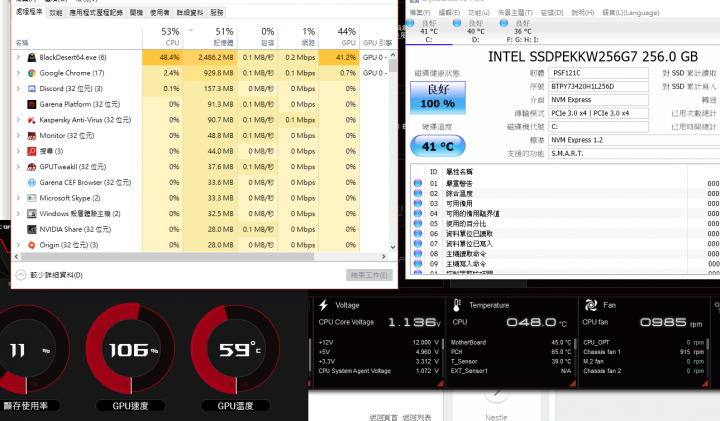Click the C: drive blue status orb

click(410, 23)
